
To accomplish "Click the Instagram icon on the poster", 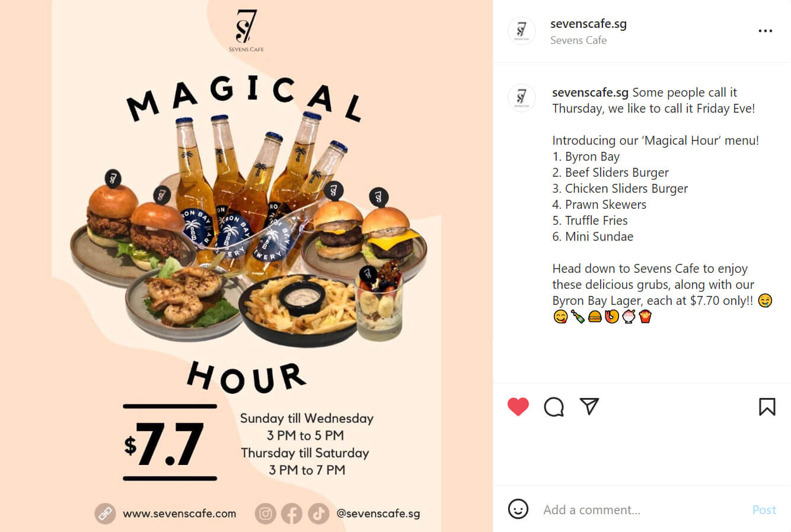I will coord(266,514).
